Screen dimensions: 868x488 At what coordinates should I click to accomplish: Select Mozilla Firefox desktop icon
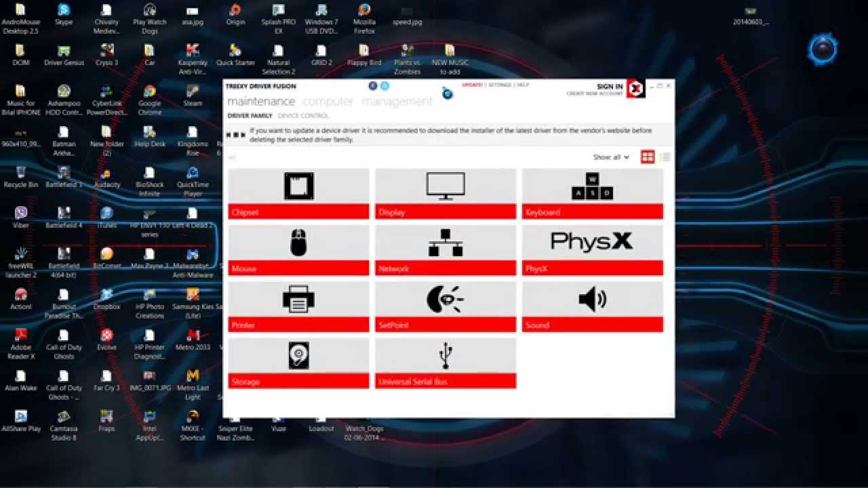(364, 18)
